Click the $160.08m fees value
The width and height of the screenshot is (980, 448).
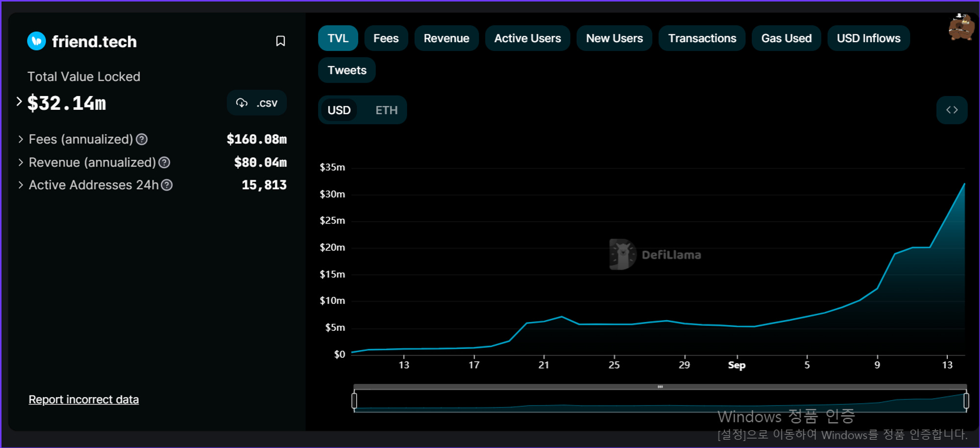point(257,140)
